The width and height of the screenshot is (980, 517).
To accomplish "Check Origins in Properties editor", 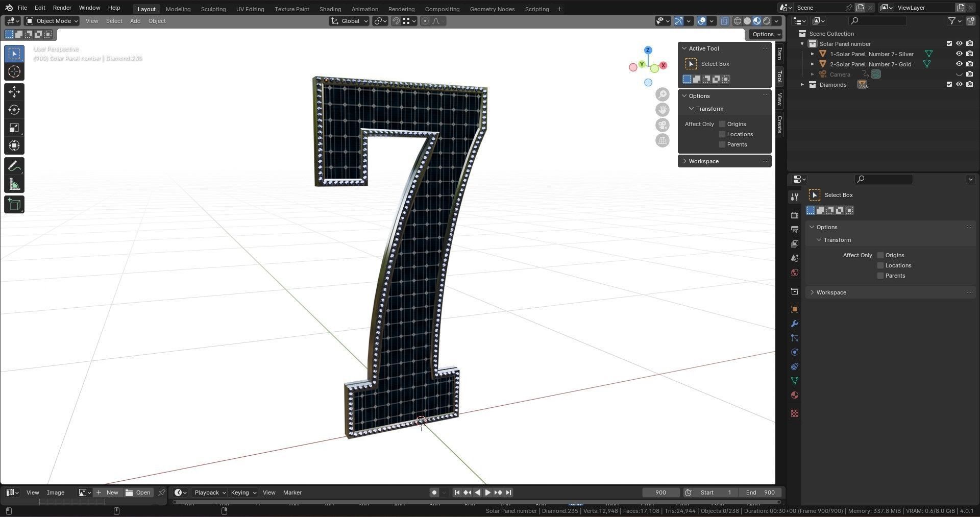I will pyautogui.click(x=880, y=255).
